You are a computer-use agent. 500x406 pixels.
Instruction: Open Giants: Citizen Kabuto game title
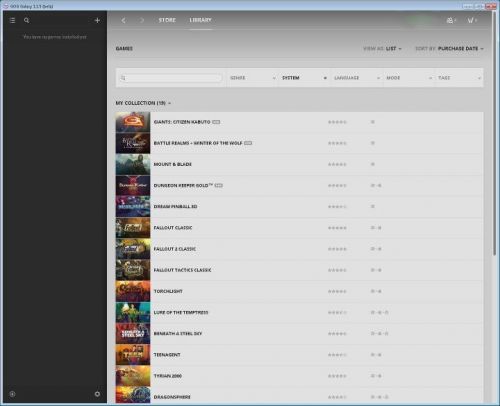coord(182,122)
